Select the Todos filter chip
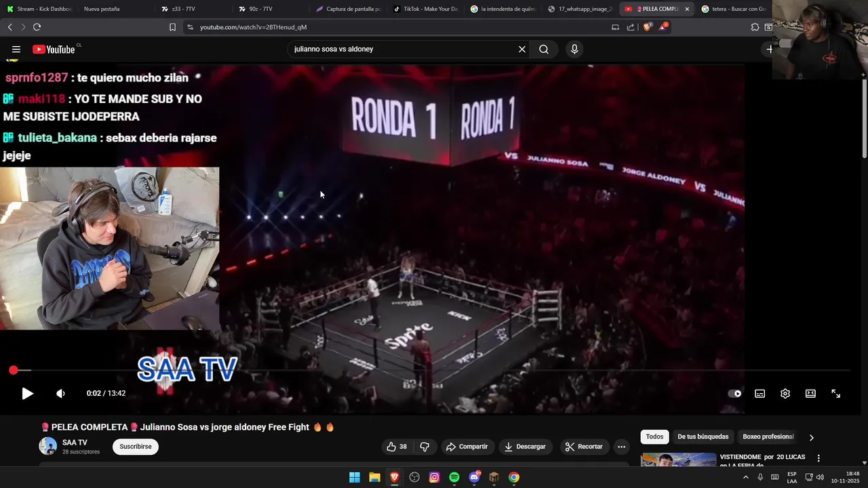This screenshot has height=488, width=868. (654, 436)
